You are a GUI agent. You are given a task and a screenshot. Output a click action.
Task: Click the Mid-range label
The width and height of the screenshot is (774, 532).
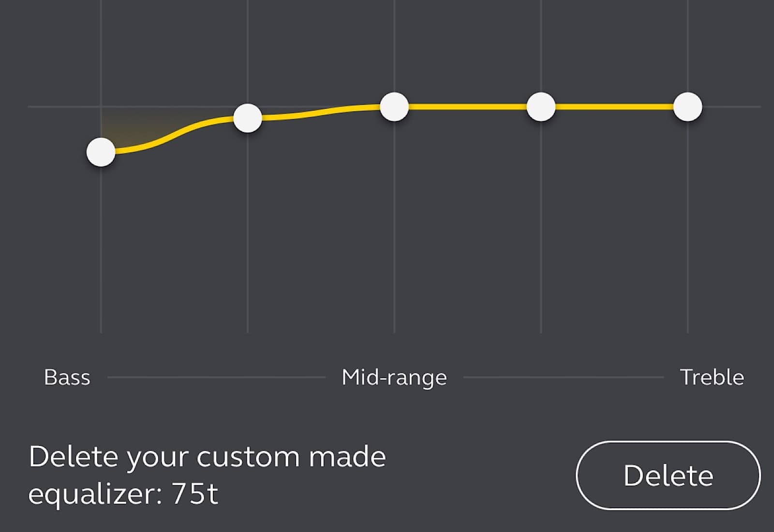pyautogui.click(x=394, y=377)
